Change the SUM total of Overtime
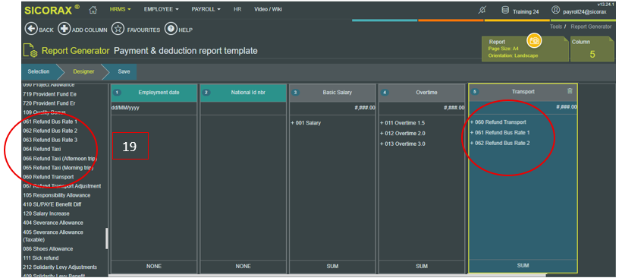The height and width of the screenshot is (278, 644). (422, 267)
